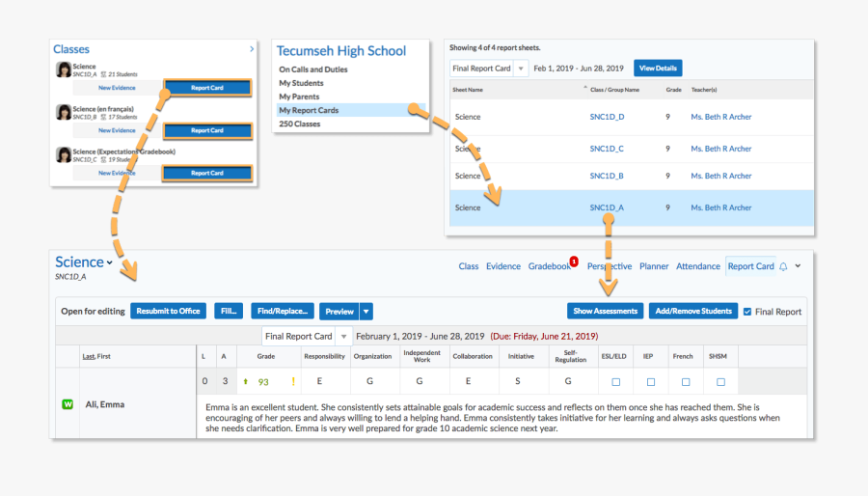
Task: Toggle the Final Report checkbox
Action: [x=747, y=312]
